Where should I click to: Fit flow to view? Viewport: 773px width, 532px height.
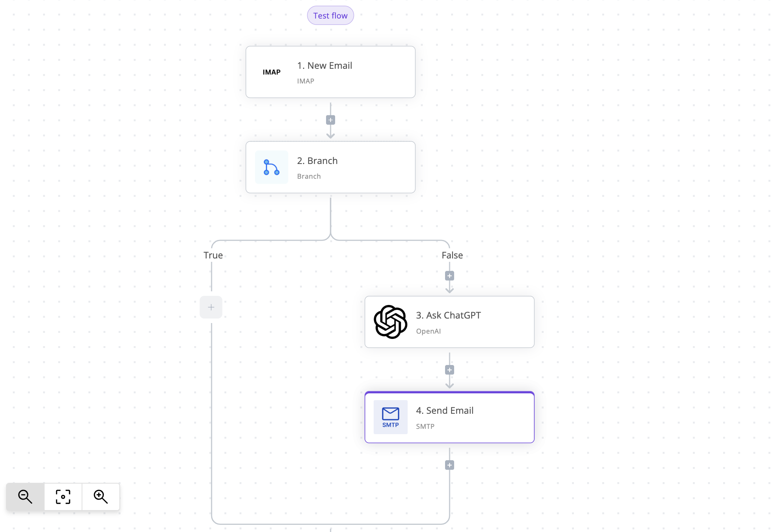click(63, 497)
